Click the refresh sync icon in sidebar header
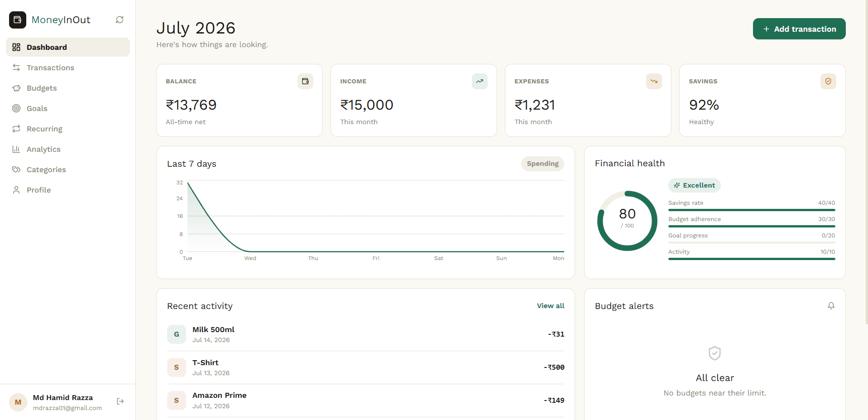Image resolution: width=868 pixels, height=420 pixels. (x=120, y=20)
